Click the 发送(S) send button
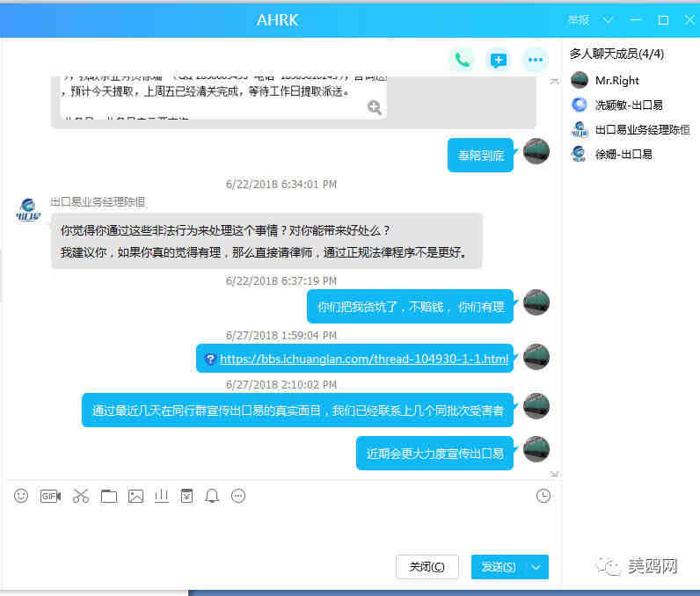The height and width of the screenshot is (596, 700). coord(499,567)
